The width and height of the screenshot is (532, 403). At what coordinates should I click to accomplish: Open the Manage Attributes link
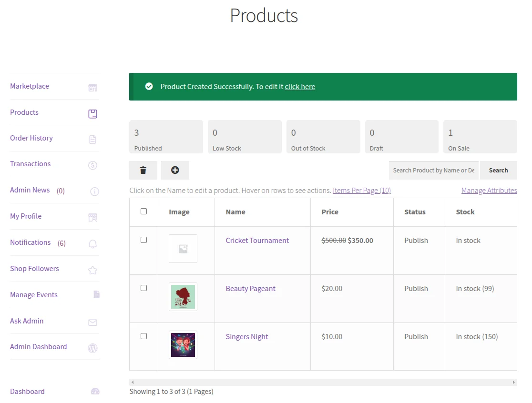tap(489, 190)
